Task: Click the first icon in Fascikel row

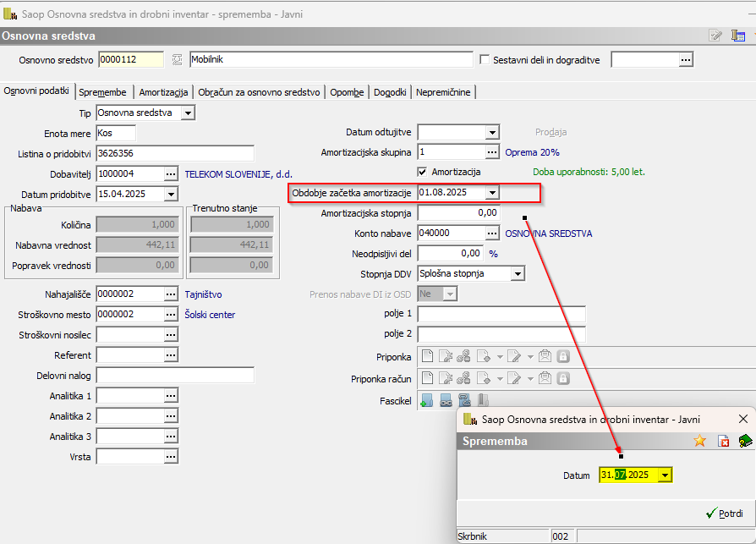Action: [x=426, y=400]
